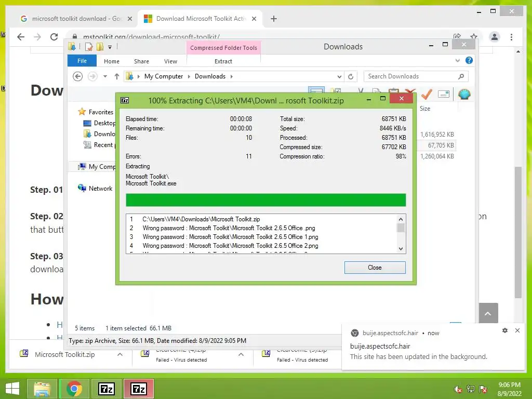
Task: Select the 67,705 KB file row
Action: point(437,145)
